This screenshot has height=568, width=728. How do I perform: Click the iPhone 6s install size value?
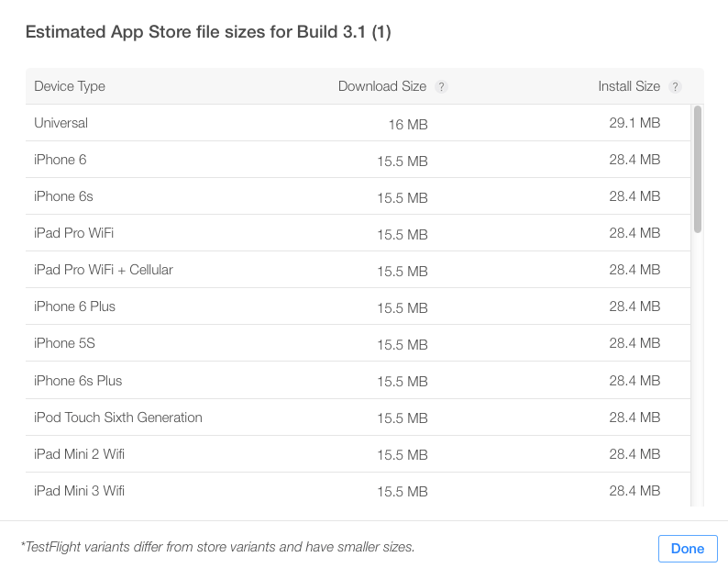(634, 196)
